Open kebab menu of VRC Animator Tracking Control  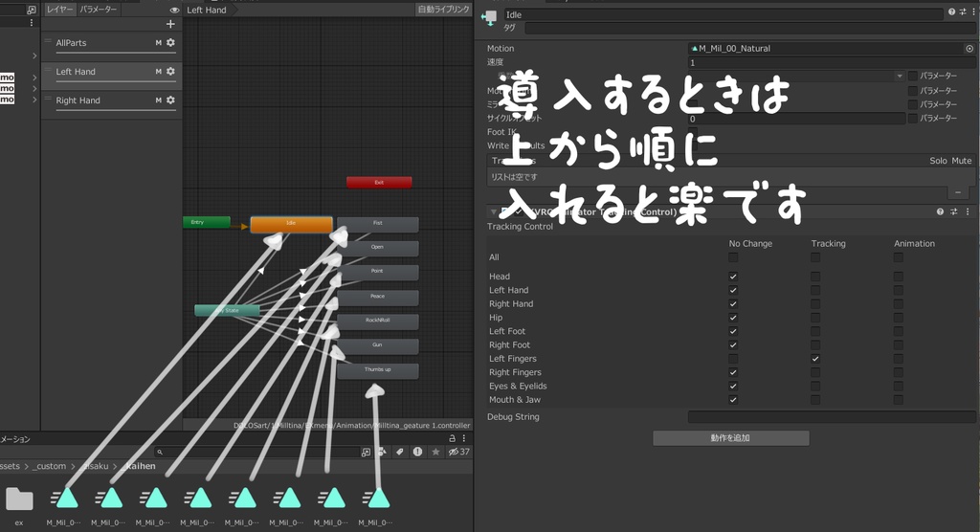pos(968,211)
